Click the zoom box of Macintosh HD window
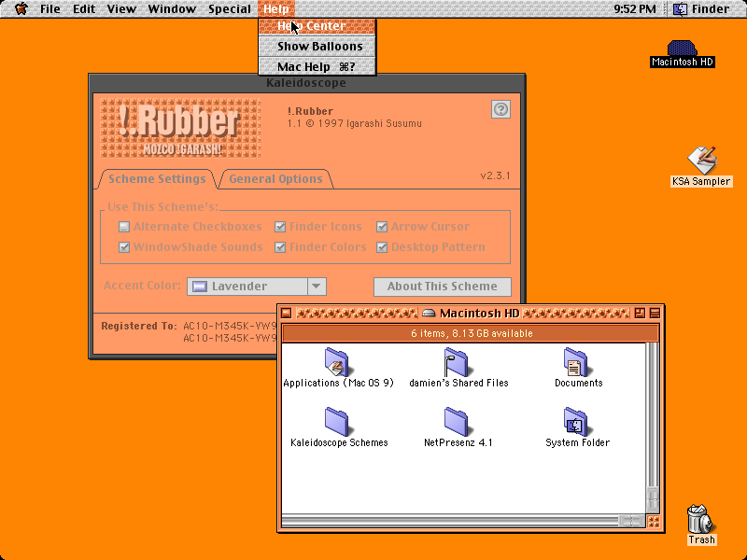The height and width of the screenshot is (560, 747). point(640,313)
